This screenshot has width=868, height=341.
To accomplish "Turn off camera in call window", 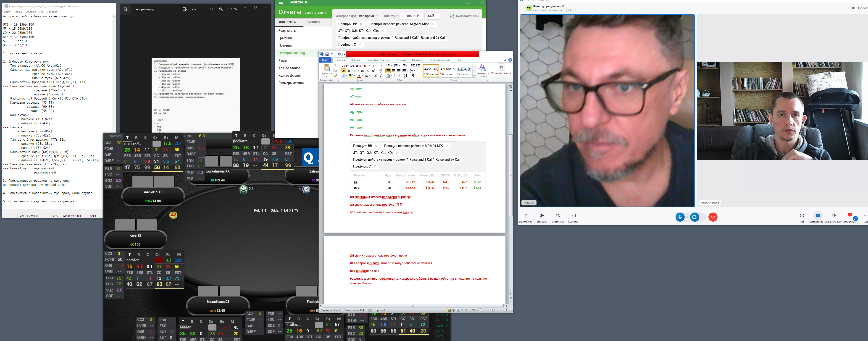I will [x=694, y=217].
